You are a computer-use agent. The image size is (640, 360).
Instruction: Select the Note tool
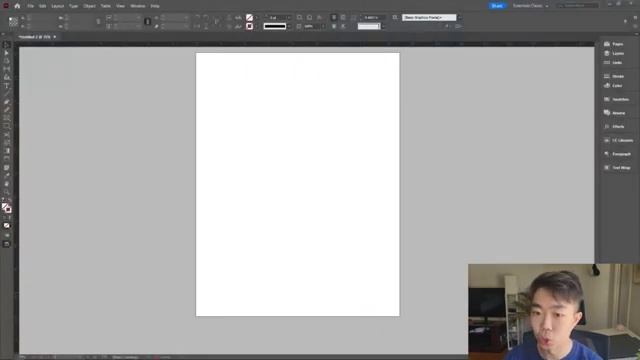7,168
